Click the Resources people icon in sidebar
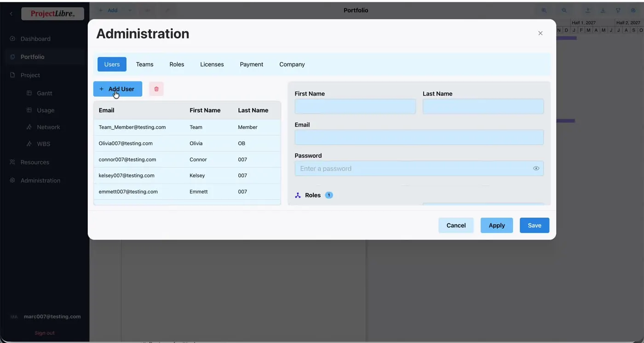The width and height of the screenshot is (644, 343). click(x=12, y=162)
